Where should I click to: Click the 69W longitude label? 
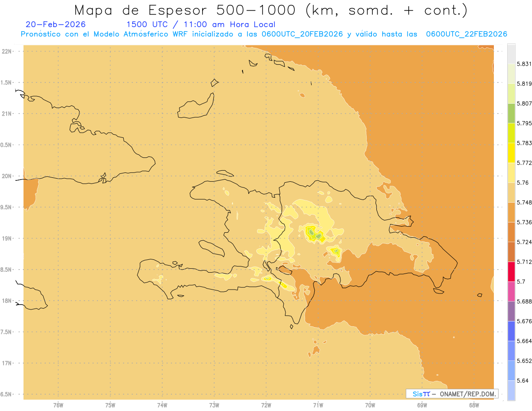tap(422, 405)
